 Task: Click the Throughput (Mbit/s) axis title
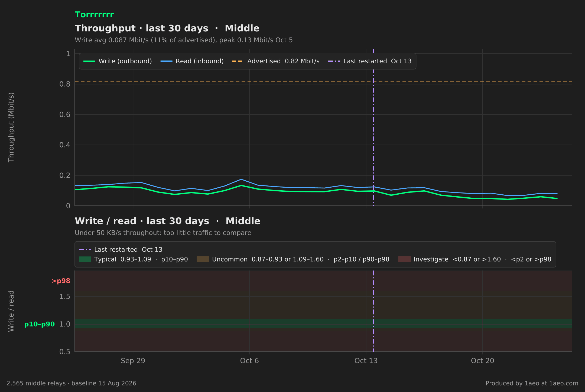click(11, 127)
